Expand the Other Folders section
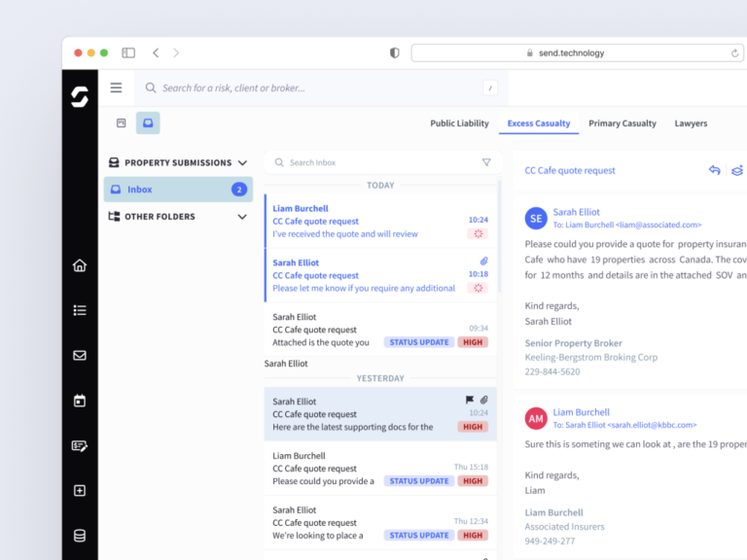The height and width of the screenshot is (560, 747). [x=242, y=217]
